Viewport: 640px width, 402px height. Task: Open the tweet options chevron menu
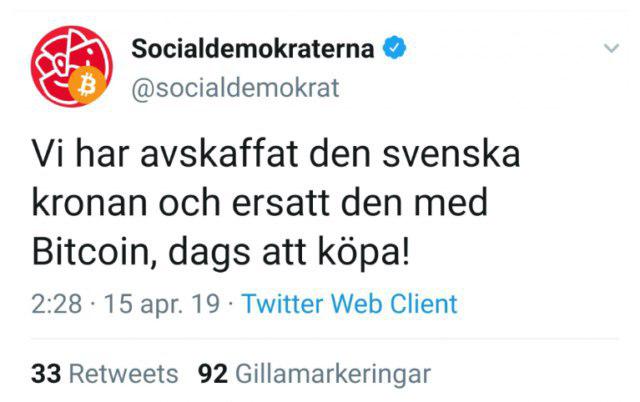[610, 48]
